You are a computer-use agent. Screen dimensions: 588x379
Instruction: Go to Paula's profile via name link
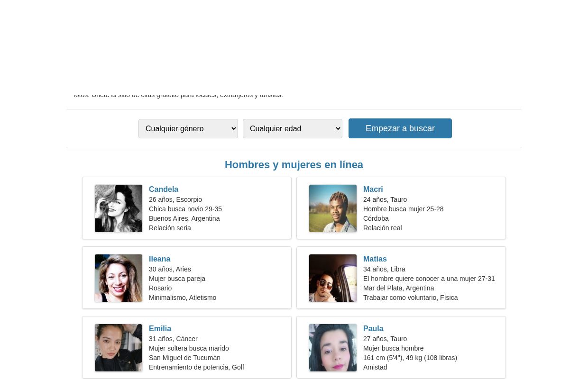[373, 328]
